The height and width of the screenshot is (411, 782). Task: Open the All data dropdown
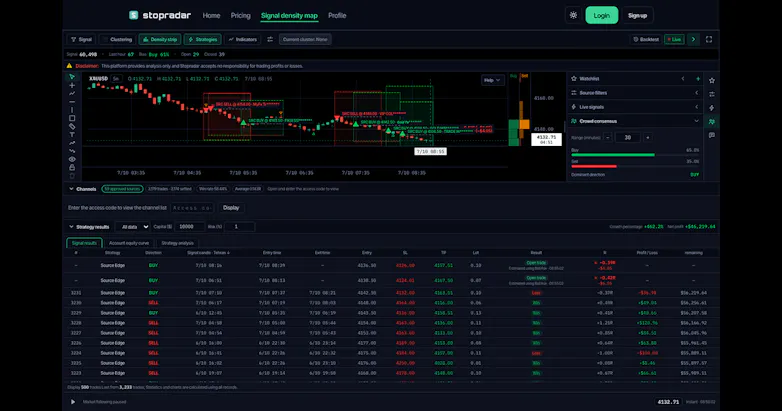click(132, 226)
